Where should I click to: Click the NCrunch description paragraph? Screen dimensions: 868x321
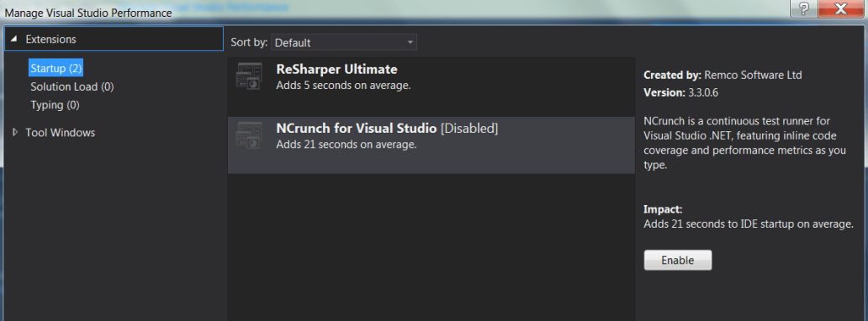point(744,143)
